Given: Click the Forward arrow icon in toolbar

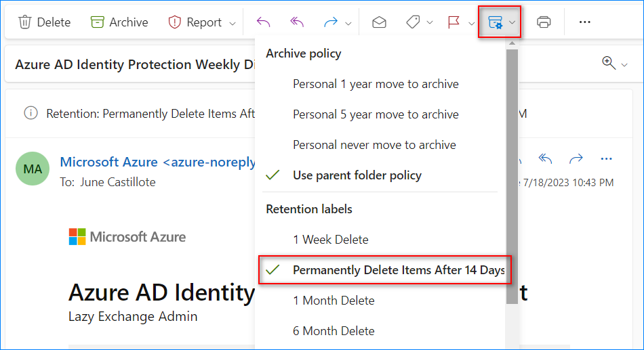Looking at the screenshot, I should pyautogui.click(x=331, y=22).
